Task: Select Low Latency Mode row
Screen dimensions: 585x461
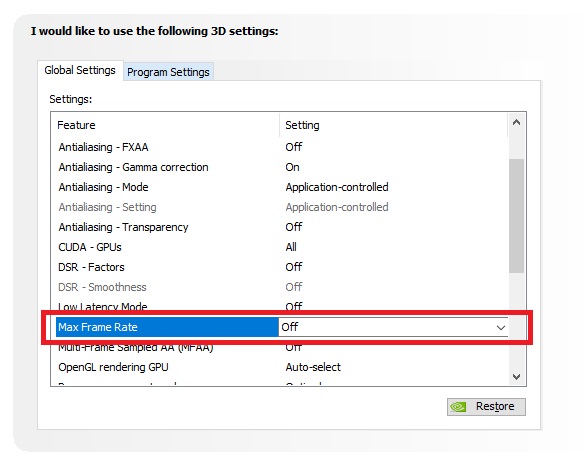Action: 282,307
